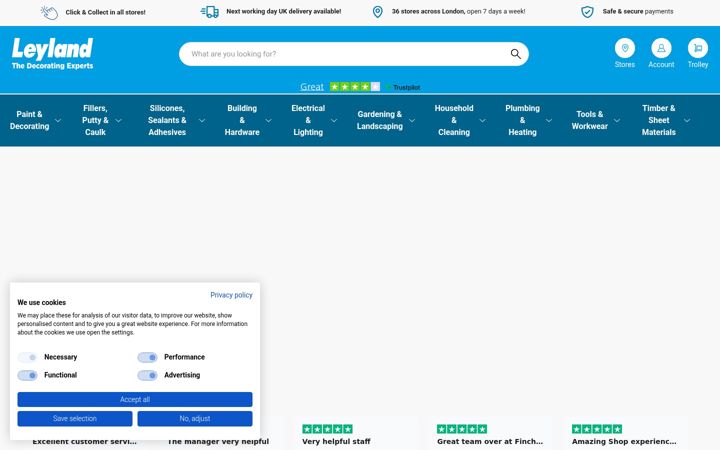This screenshot has height=450, width=720.
Task: Click the stars above 'Great team over at Finch...'
Action: (462, 429)
